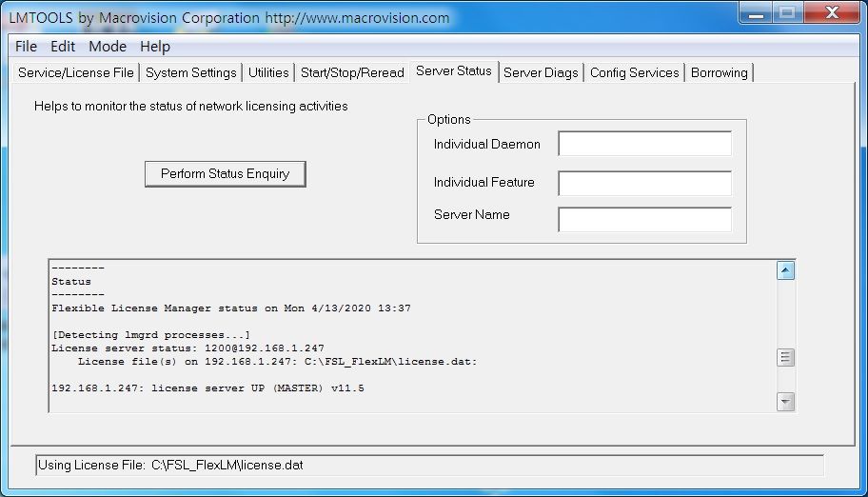Close the LMTOOLS window
The height and width of the screenshot is (497, 868).
click(x=832, y=13)
